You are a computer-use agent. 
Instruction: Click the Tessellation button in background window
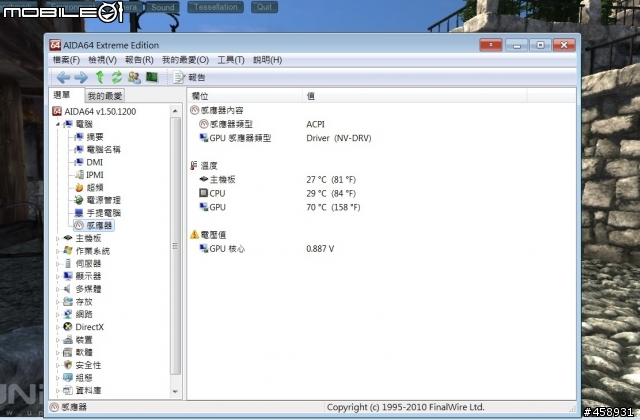(x=216, y=7)
